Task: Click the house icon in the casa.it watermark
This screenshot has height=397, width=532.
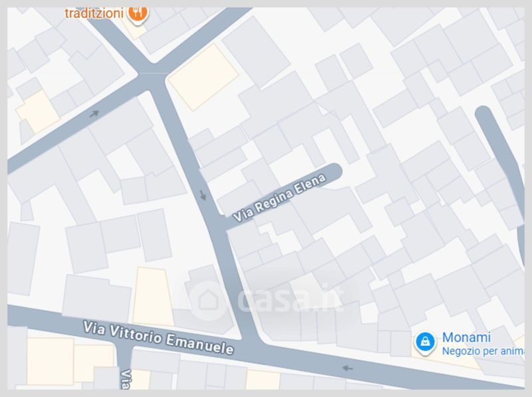Action: (208, 301)
